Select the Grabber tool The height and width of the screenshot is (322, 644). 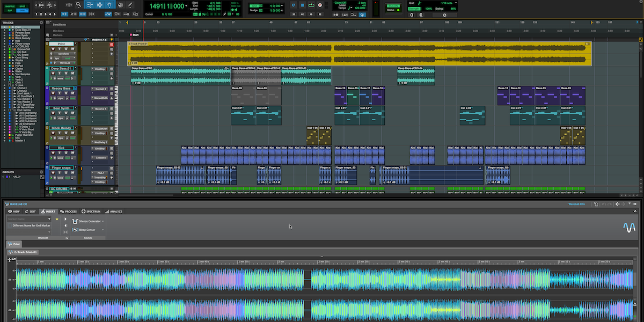[109, 5]
